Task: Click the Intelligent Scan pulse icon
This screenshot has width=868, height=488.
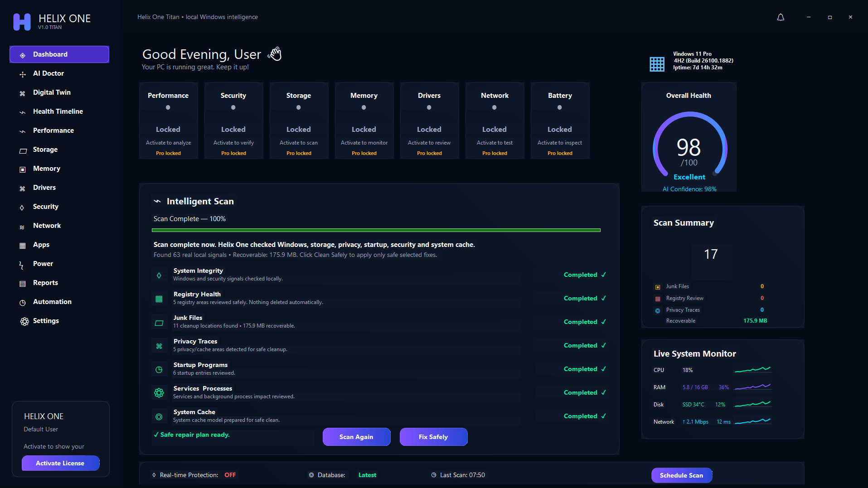Action: (157, 201)
